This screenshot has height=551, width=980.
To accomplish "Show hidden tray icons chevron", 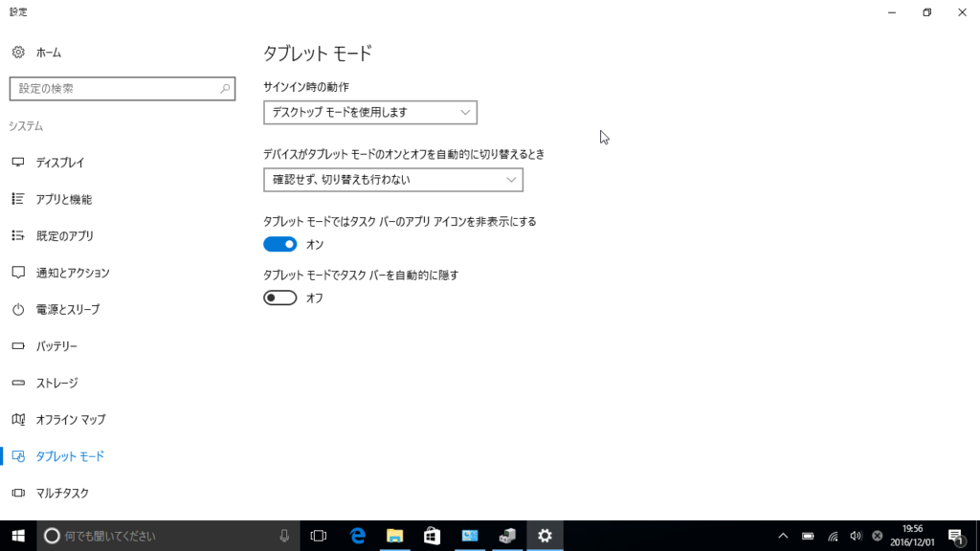I will pyautogui.click(x=783, y=536).
